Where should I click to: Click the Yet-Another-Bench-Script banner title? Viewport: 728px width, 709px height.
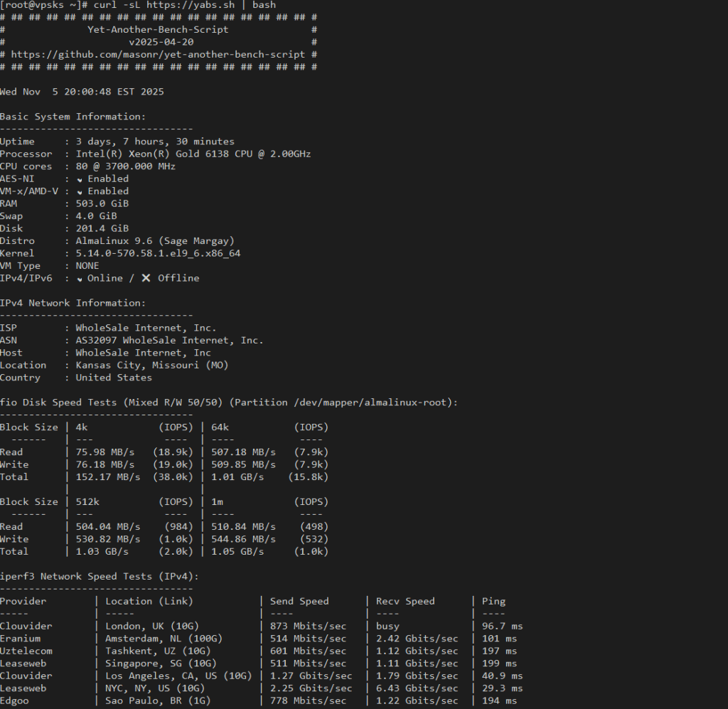[x=158, y=30]
